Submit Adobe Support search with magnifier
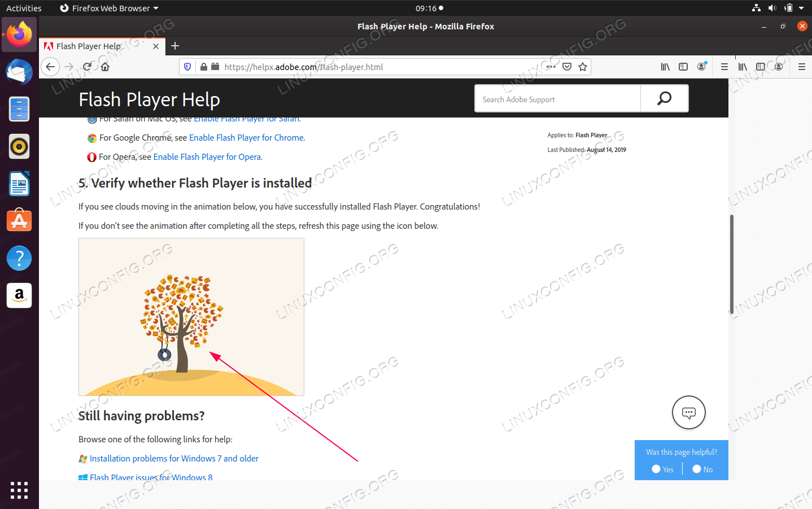Viewport: 812px width, 509px height. click(x=665, y=98)
